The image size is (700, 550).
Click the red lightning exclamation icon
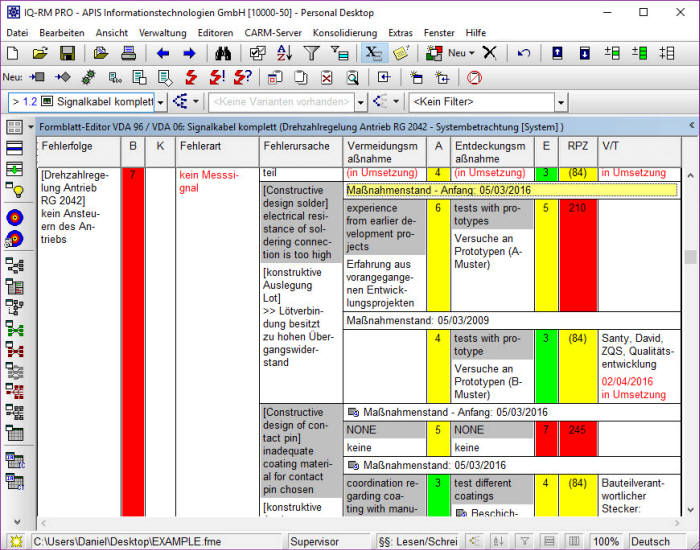(217, 78)
